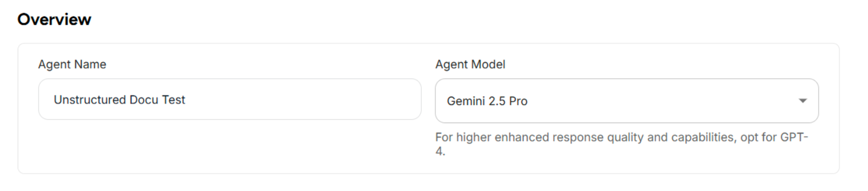
Task: Click the 'Agent Model' label
Action: tap(470, 64)
